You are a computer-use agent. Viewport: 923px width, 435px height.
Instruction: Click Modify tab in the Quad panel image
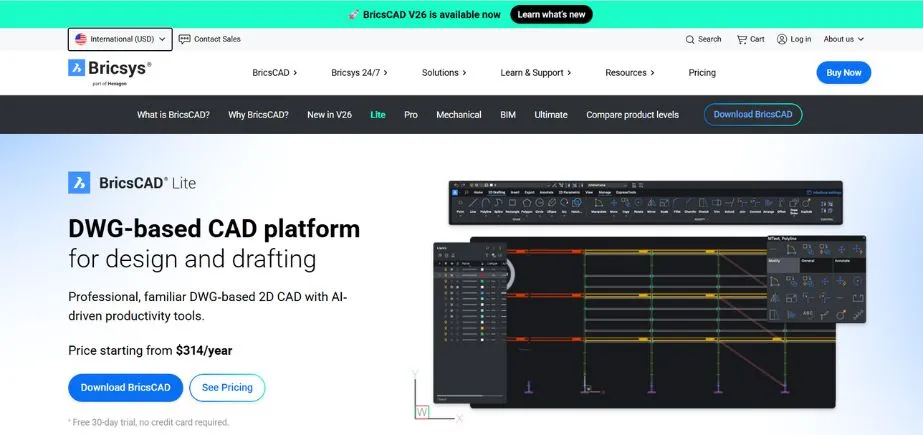pyautogui.click(x=783, y=265)
